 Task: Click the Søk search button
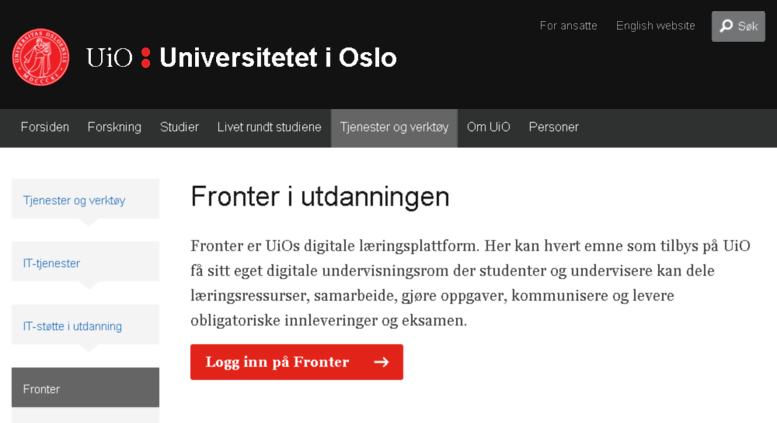(738, 26)
